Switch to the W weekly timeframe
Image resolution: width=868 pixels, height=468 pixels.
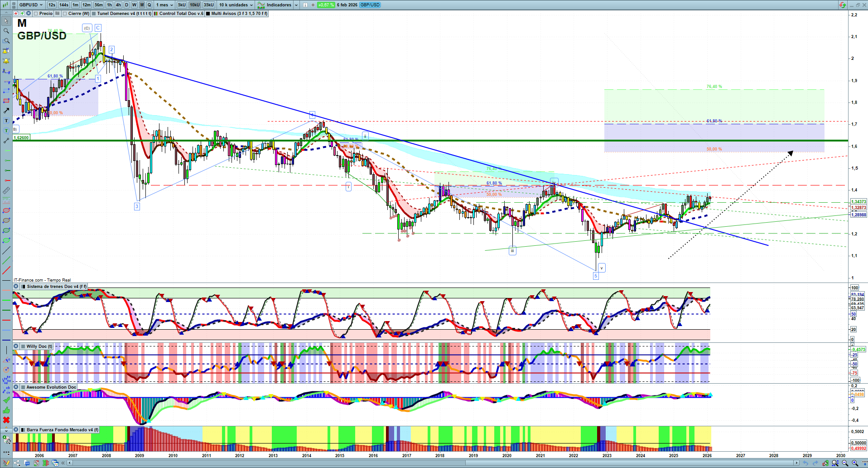coord(134,5)
